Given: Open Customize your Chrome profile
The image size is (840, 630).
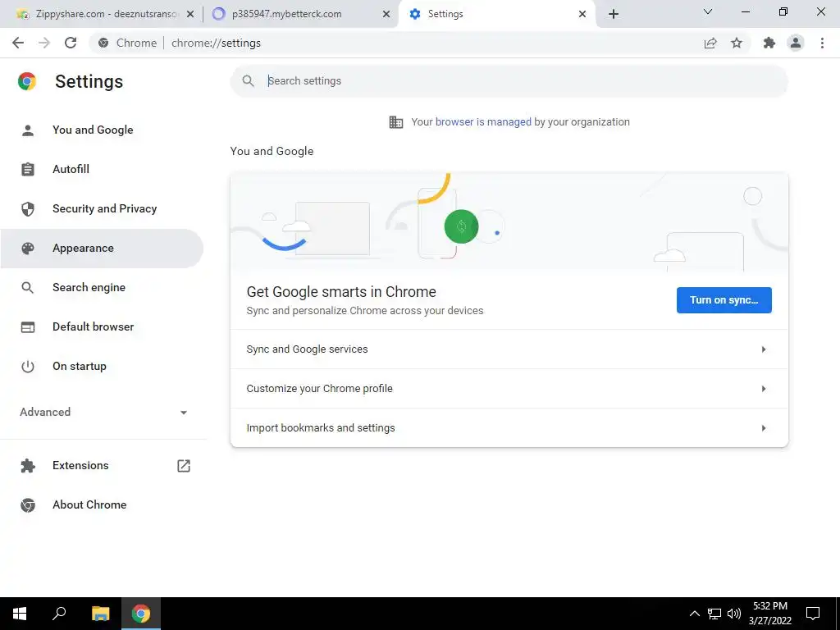Looking at the screenshot, I should coord(509,388).
